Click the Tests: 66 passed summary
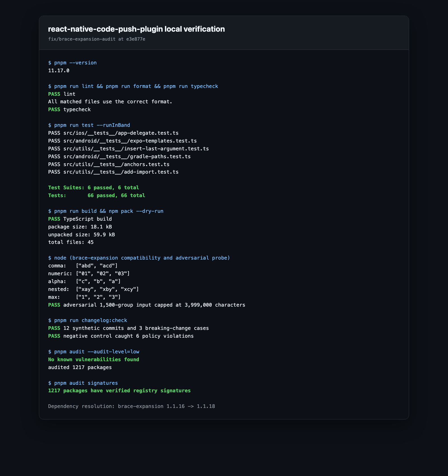This screenshot has width=448, height=476. [97, 195]
